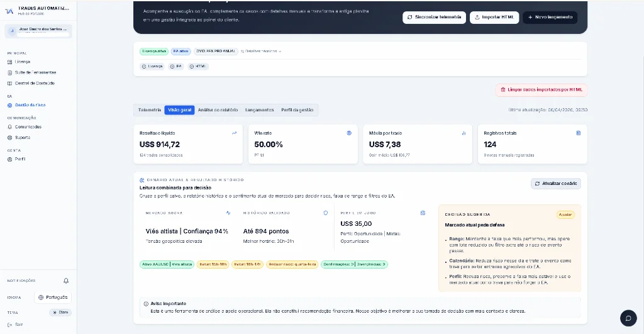The width and height of the screenshot is (644, 334).
Task: Expand the Detalhes técnicos section
Action: point(261,51)
